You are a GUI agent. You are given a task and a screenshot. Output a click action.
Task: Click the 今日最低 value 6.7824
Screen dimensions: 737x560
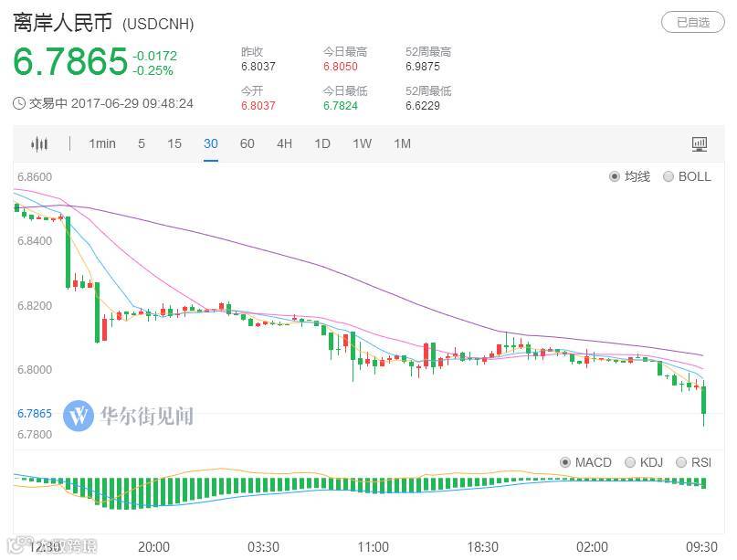click(x=341, y=105)
